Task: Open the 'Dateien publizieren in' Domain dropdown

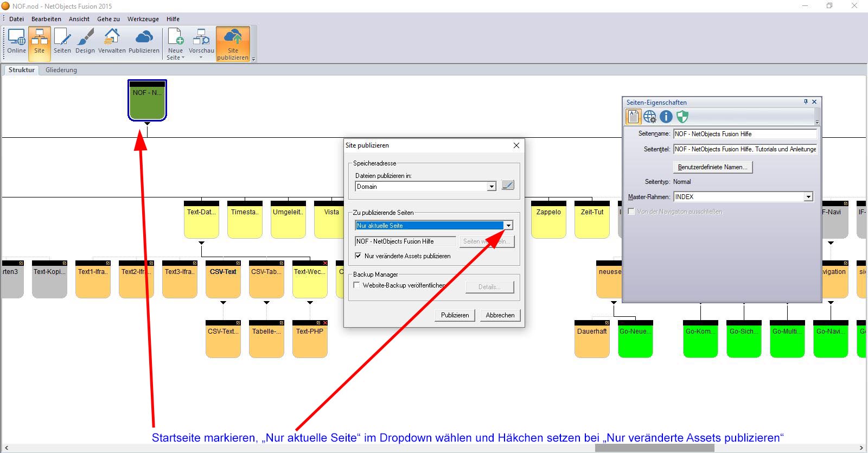Action: [492, 187]
